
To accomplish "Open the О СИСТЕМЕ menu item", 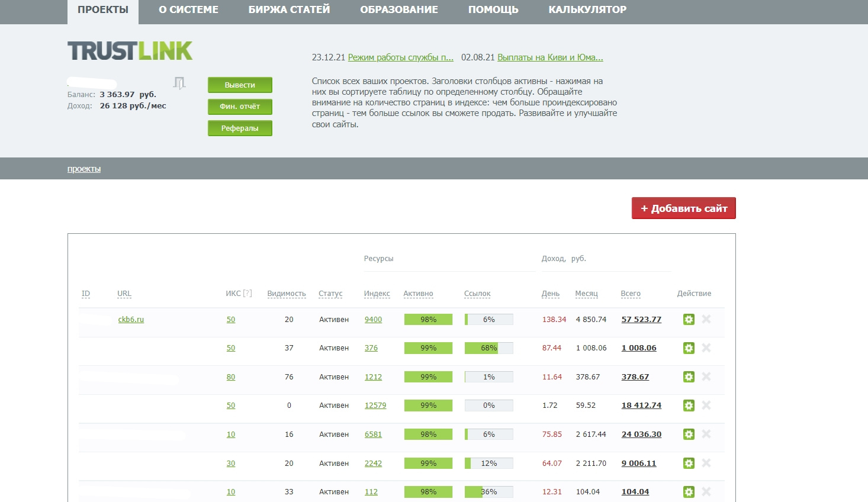I will click(189, 10).
